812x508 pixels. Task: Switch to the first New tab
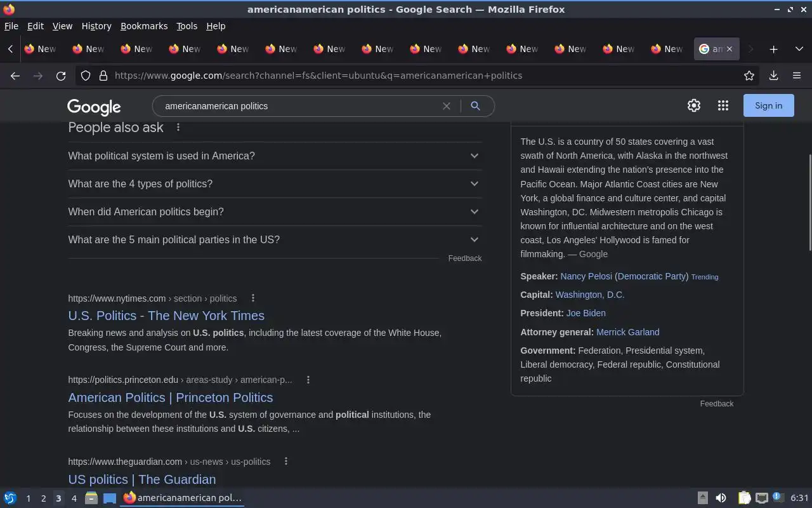click(40, 49)
